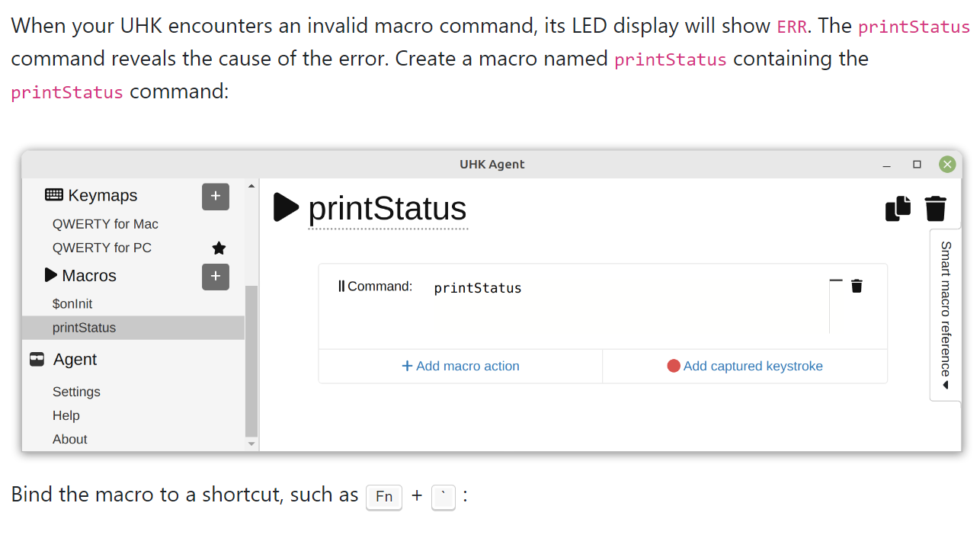980x535 pixels.
Task: Expand the Smart macro reference side panel
Action: pos(946,314)
